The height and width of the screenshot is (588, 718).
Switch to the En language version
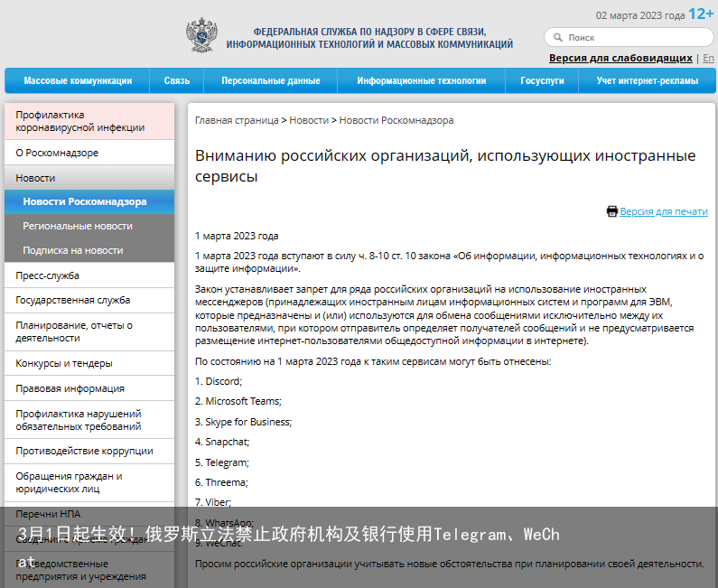[x=708, y=58]
